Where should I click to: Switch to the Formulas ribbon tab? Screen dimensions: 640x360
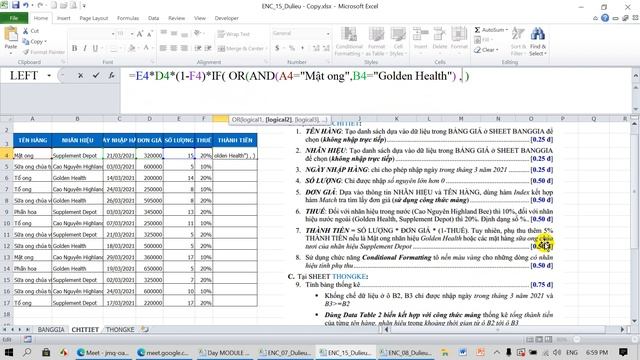click(x=128, y=18)
